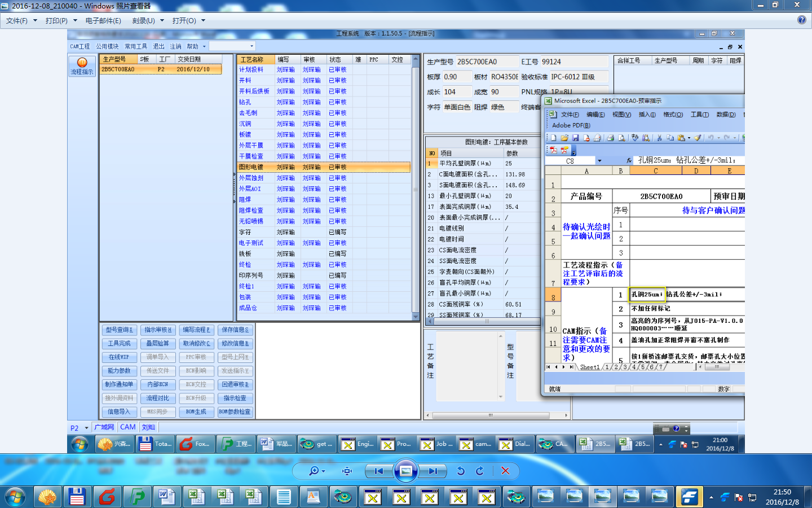Open the 文件(F) menu in Photo Viewer
Screen dimensions: 812x508
pos(21,20)
